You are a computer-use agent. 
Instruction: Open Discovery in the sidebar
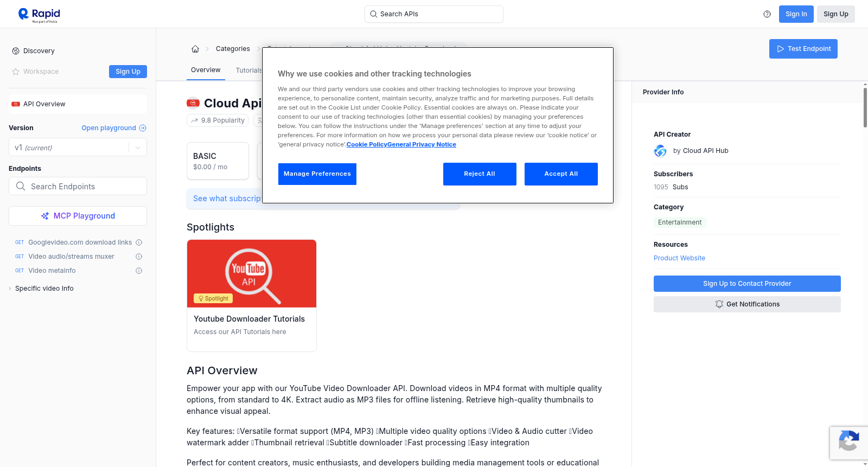[x=39, y=51]
